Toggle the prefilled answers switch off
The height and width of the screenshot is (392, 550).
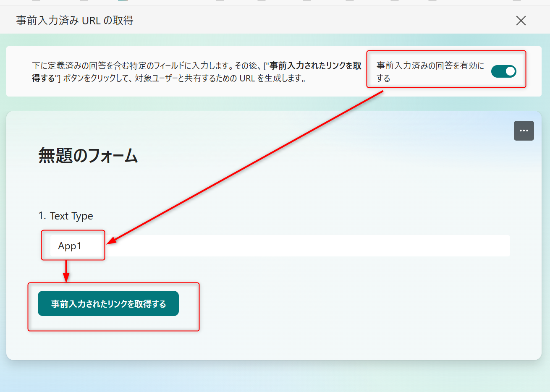[503, 71]
